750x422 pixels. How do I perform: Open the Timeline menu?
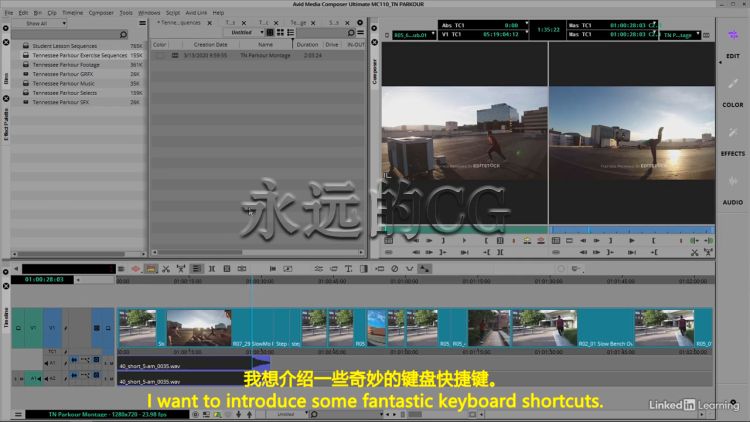pyautogui.click(x=73, y=12)
